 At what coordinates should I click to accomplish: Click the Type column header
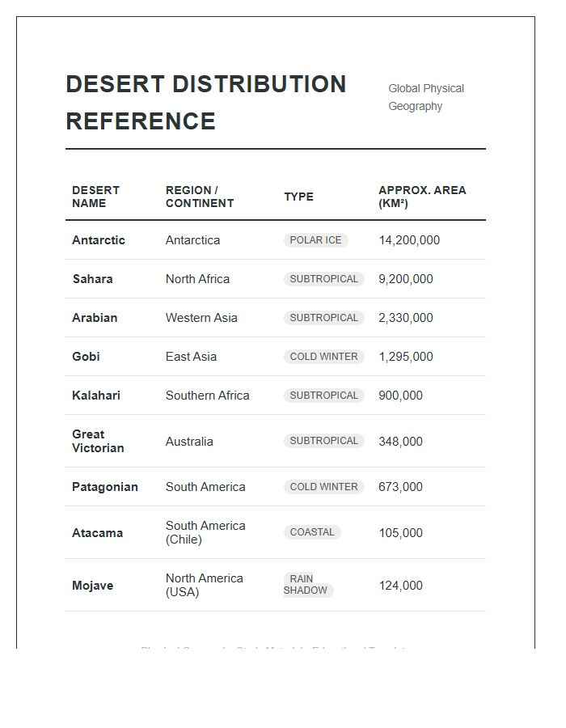click(x=298, y=197)
